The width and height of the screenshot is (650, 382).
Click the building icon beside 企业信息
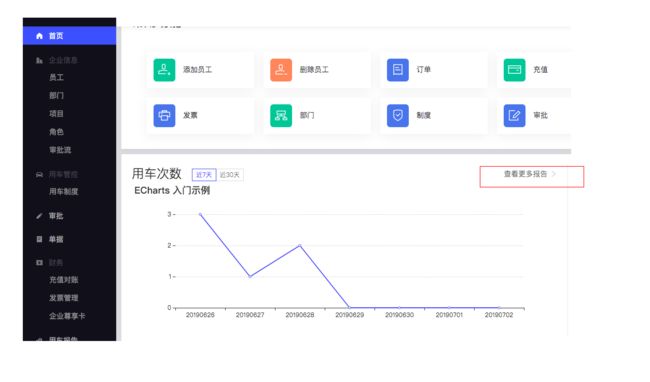coord(39,60)
